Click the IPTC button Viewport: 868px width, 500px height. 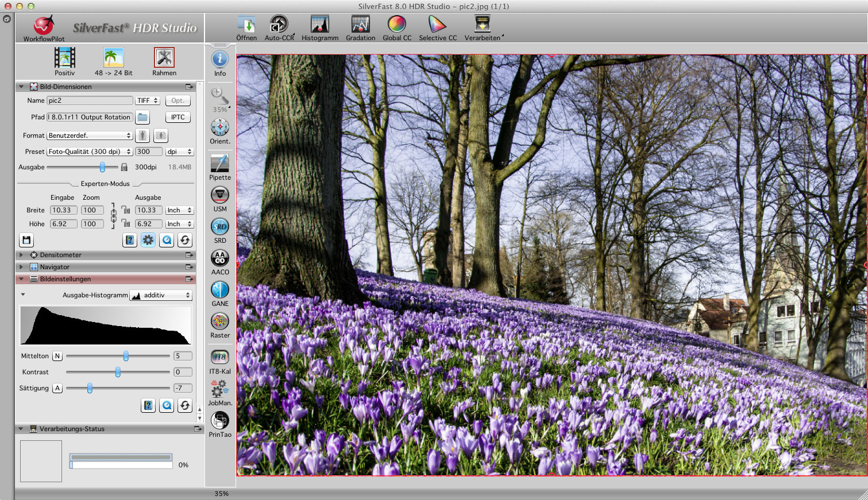tap(178, 117)
